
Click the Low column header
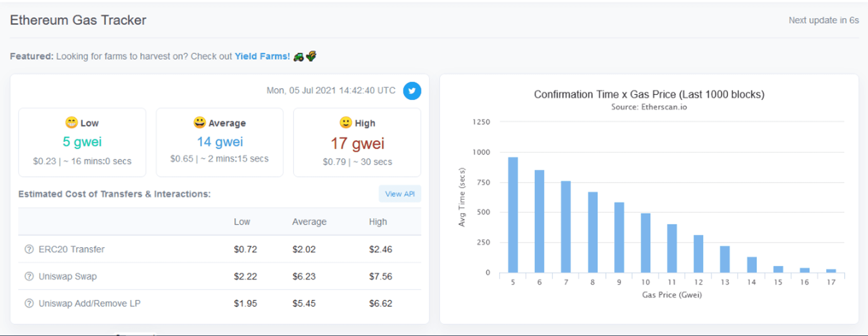[242, 222]
